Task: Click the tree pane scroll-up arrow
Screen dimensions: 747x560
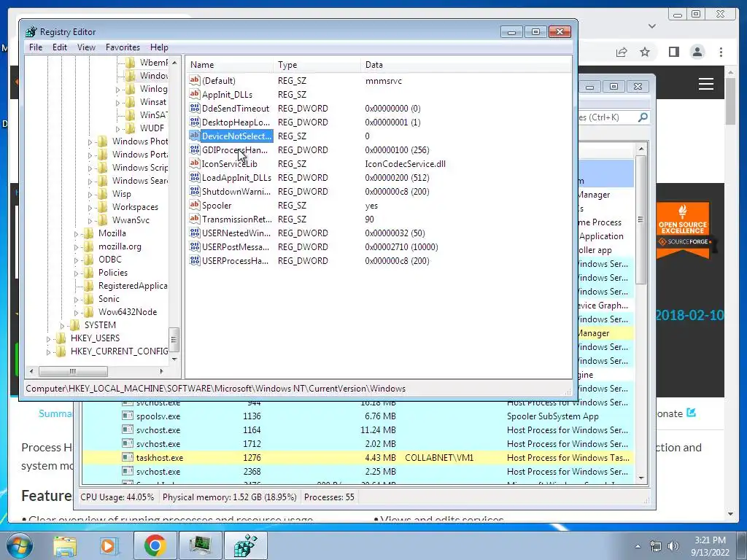Action: (174, 63)
